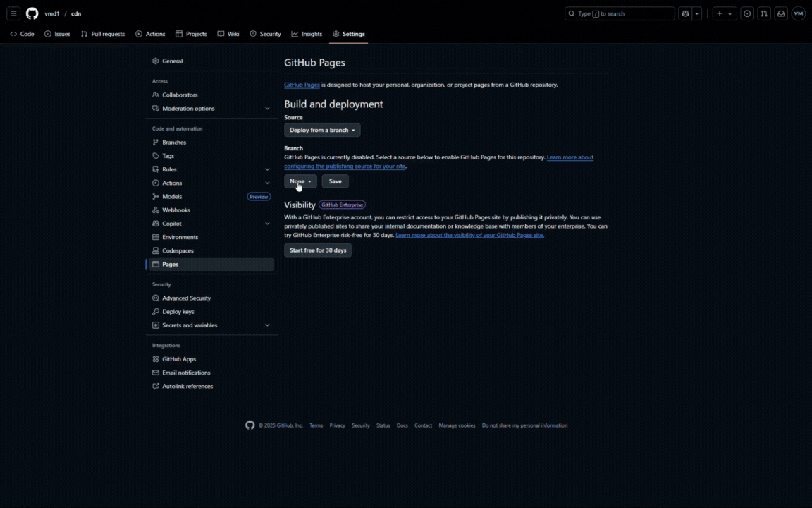Viewport: 812px width, 508px height.
Task: Open GitHub Apps settings
Action: coord(211,358)
